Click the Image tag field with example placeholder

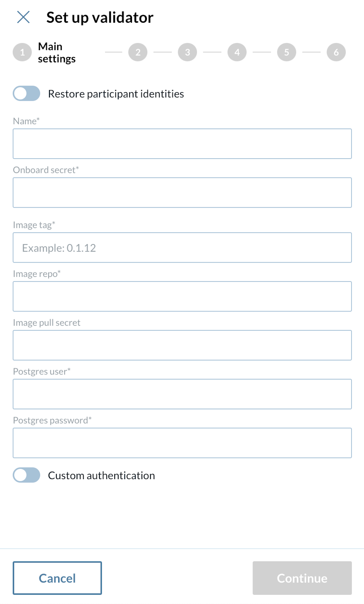[182, 247]
